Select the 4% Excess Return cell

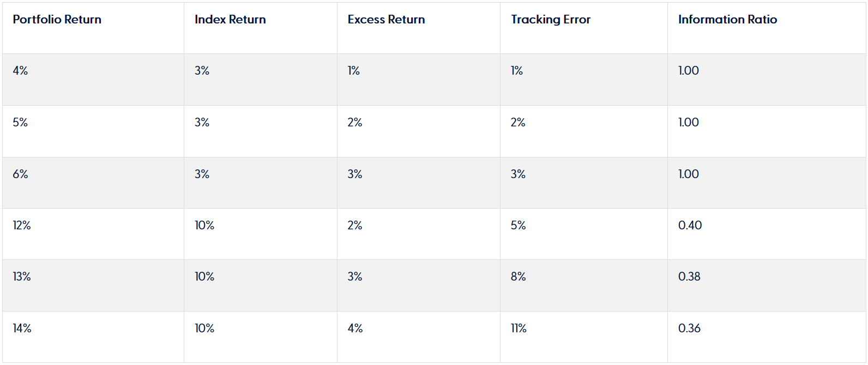click(355, 328)
